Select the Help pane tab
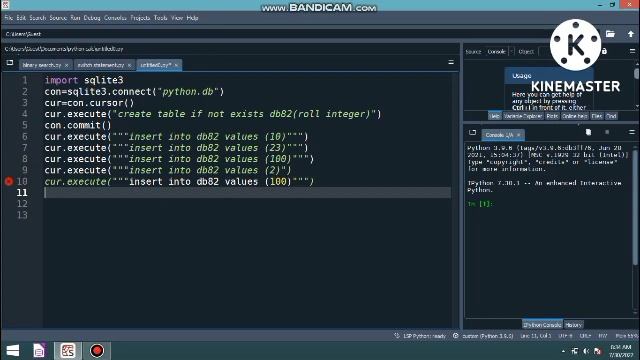 (x=494, y=116)
